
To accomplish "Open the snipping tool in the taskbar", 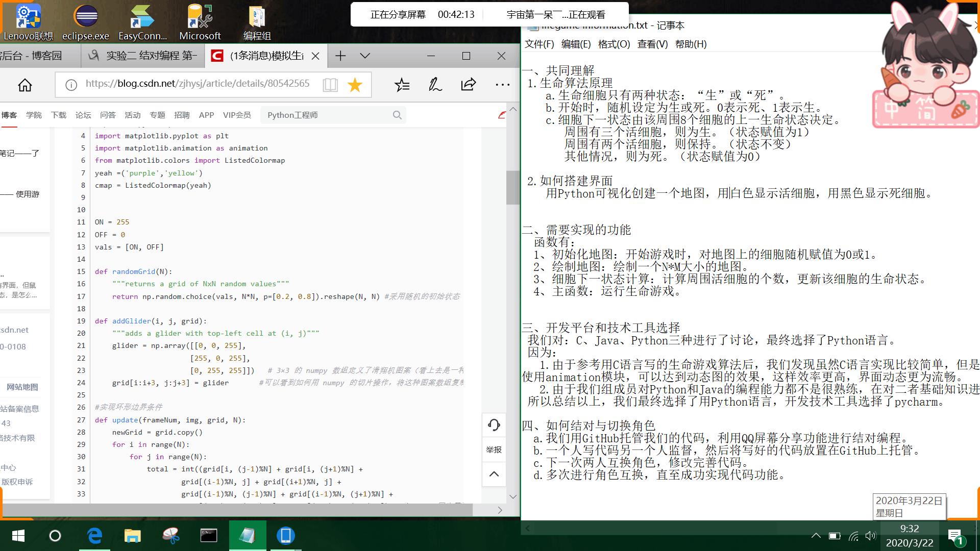I will [171, 536].
